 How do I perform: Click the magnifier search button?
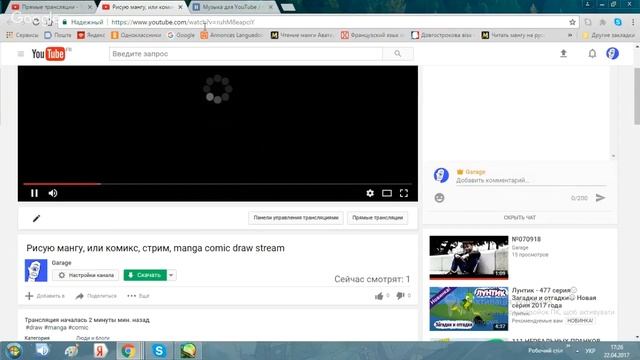(398, 54)
